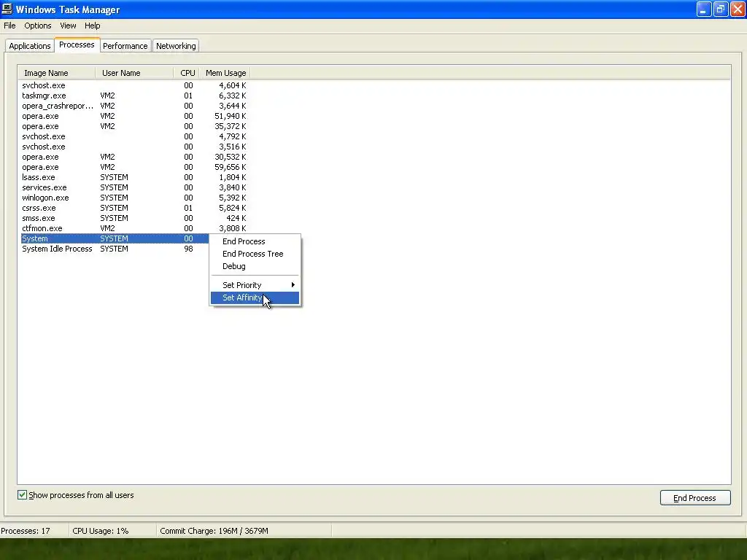The height and width of the screenshot is (560, 747).
Task: Select the smss.exe process
Action: click(134, 218)
